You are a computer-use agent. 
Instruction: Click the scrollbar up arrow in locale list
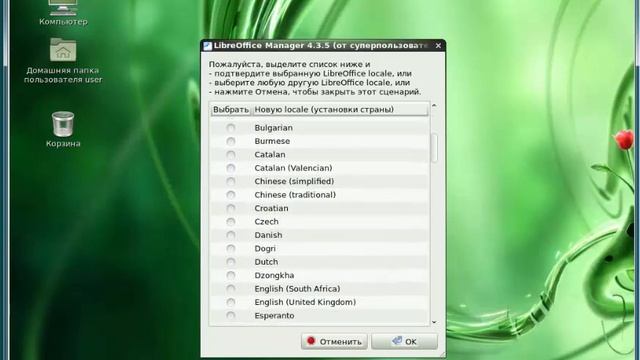tap(434, 106)
